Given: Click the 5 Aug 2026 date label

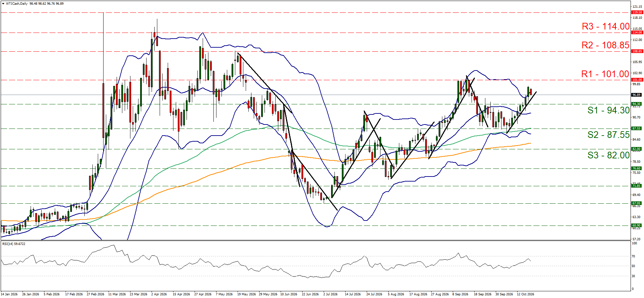Looking at the screenshot, I should 397,294.
